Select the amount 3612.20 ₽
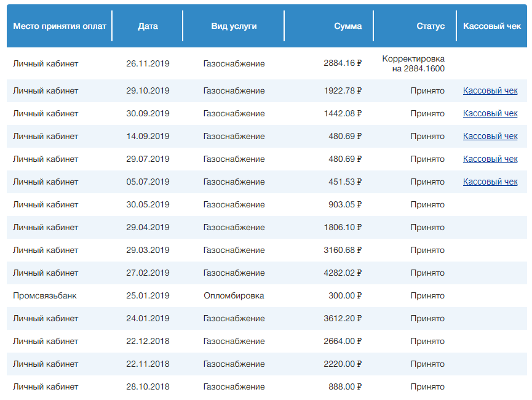Screen dimensions: 532x400 coord(343,318)
